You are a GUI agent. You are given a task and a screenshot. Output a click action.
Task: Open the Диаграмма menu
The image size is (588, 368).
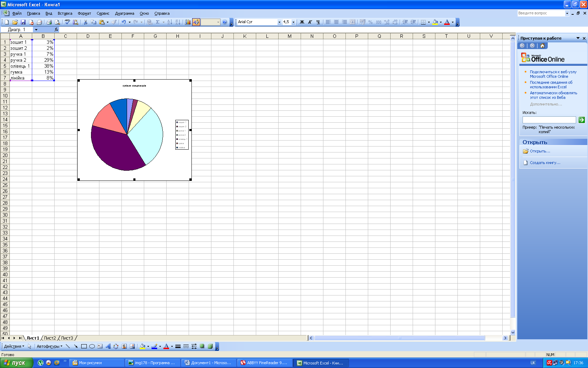tap(125, 13)
